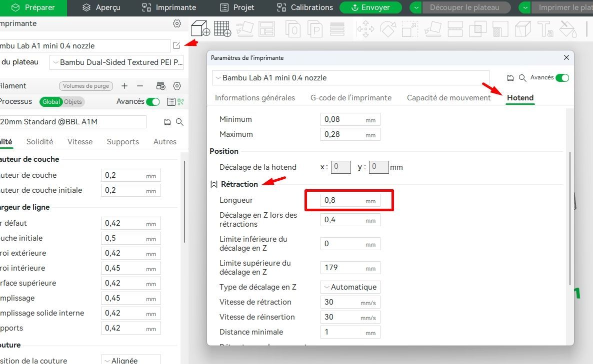Click the Arrange all objects icon
This screenshot has width=593, height=364.
[x=267, y=29]
